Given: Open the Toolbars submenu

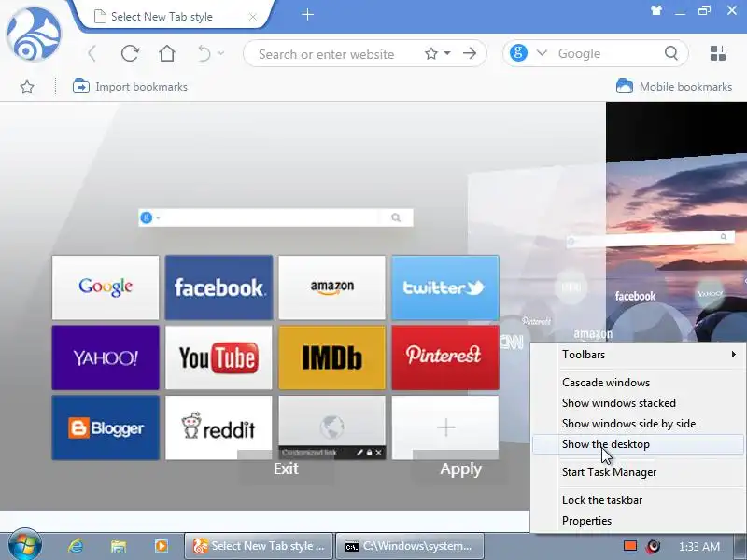Looking at the screenshot, I should click(638, 355).
